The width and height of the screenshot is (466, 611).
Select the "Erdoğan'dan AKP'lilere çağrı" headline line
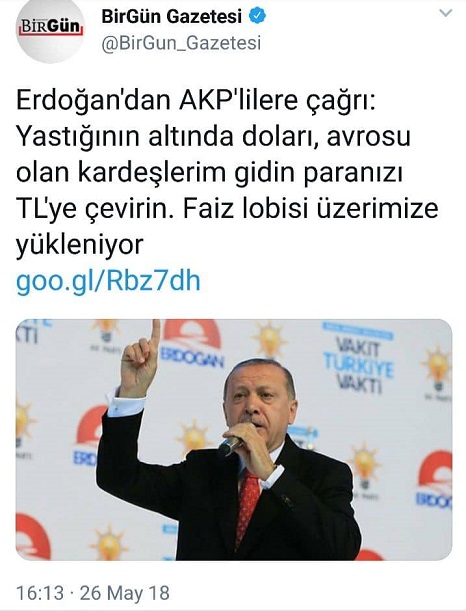196,102
